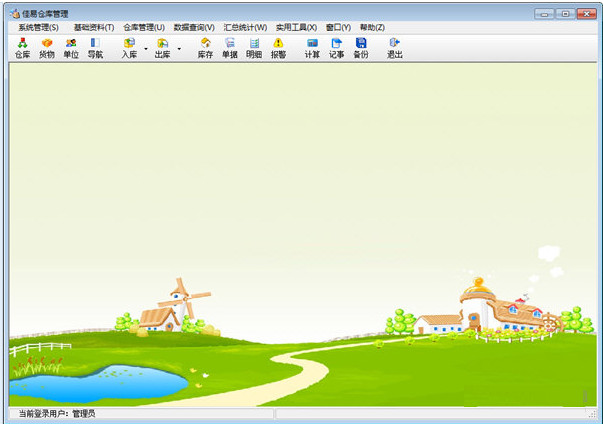Image resolution: width=603 pixels, height=424 pixels.
Task: Open the 系统管理(S) menu
Action: 38,27
